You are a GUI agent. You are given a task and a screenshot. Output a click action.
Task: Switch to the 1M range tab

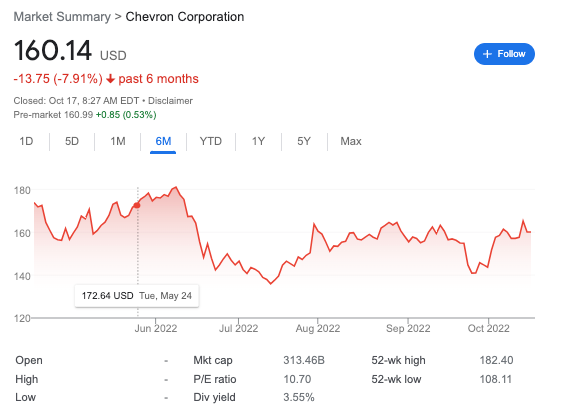click(118, 141)
